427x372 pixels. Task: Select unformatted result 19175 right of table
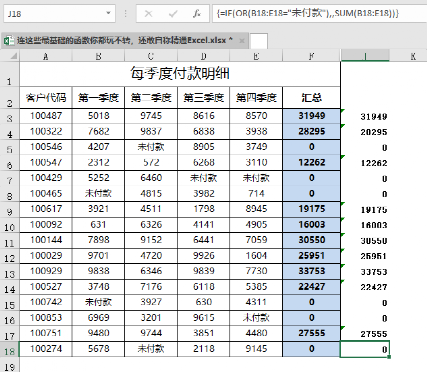point(365,210)
